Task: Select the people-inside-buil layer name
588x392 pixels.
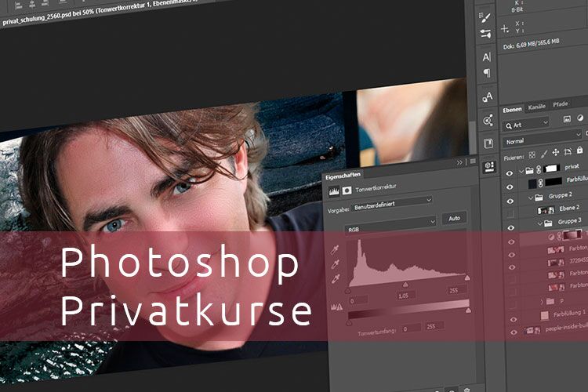Action: click(566, 328)
